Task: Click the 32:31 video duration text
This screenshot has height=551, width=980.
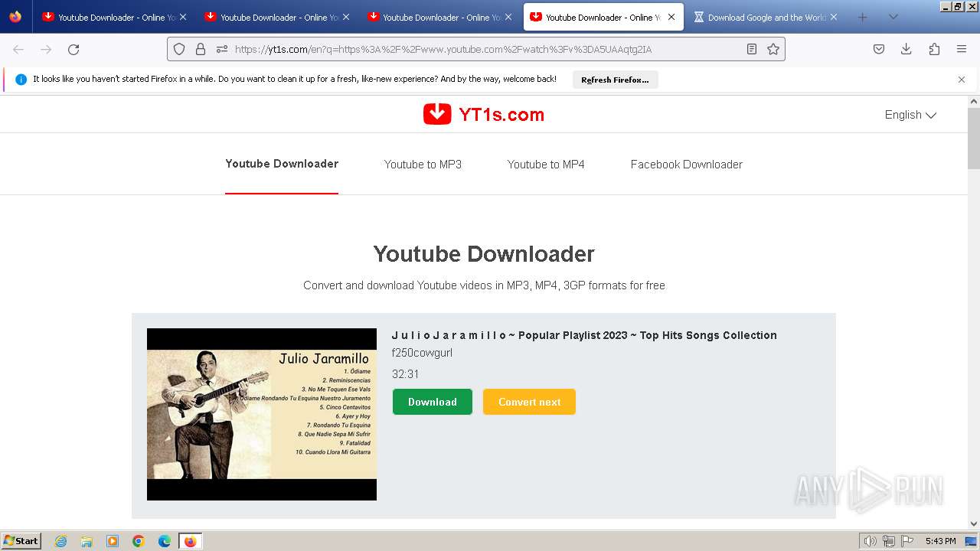Action: (405, 374)
